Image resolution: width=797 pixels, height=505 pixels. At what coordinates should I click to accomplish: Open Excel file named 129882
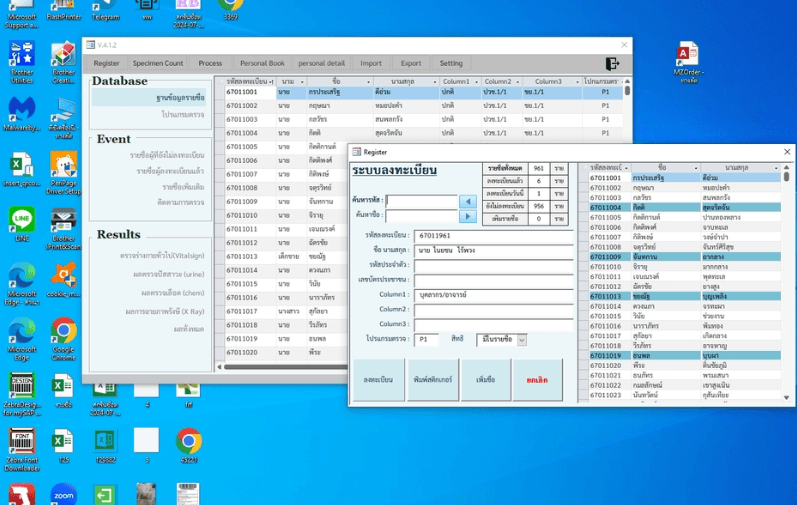click(x=105, y=445)
